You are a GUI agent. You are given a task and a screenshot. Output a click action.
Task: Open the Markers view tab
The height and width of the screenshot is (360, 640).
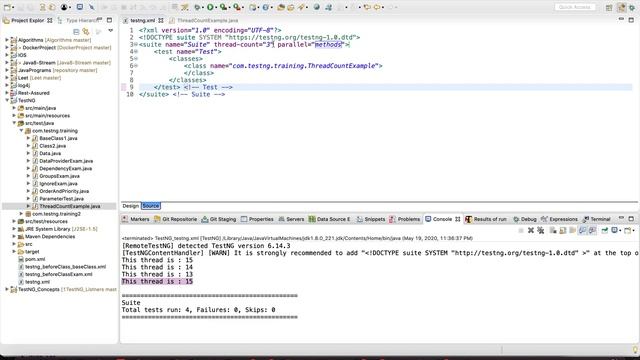(136, 219)
